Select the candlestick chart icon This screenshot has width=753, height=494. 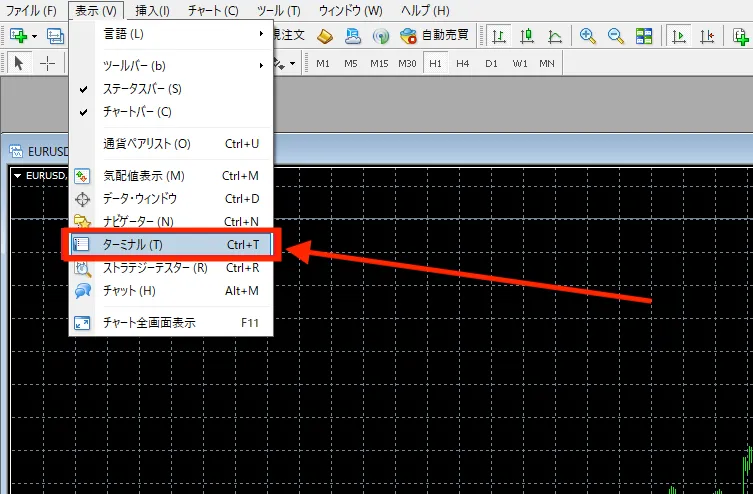[x=527, y=36]
